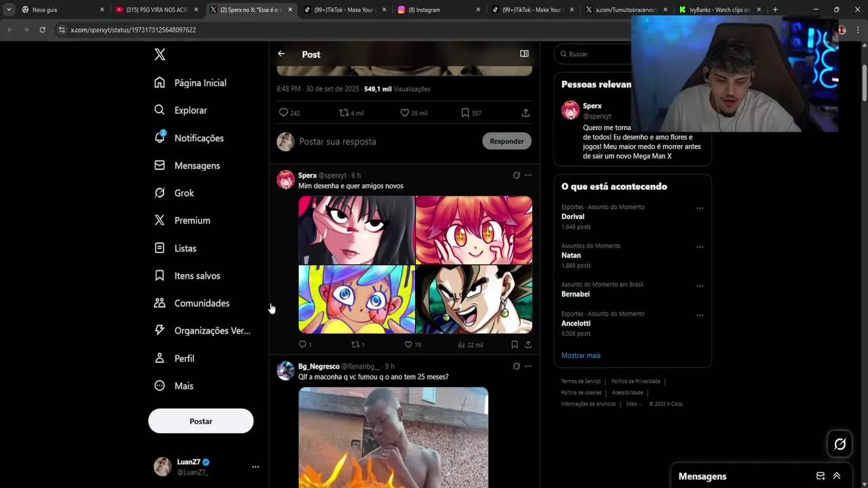Open Grok from sidebar menu
The image size is (868, 488).
point(174,193)
